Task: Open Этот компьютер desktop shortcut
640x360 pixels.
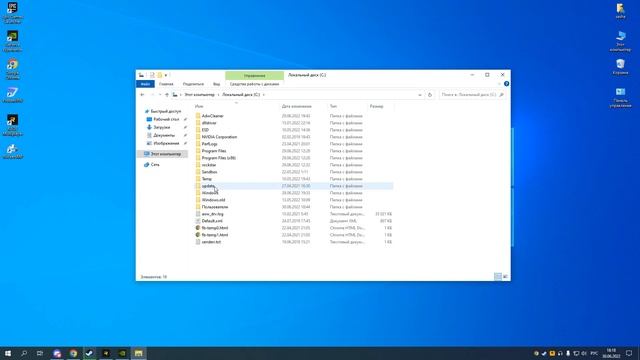Action: click(x=620, y=41)
